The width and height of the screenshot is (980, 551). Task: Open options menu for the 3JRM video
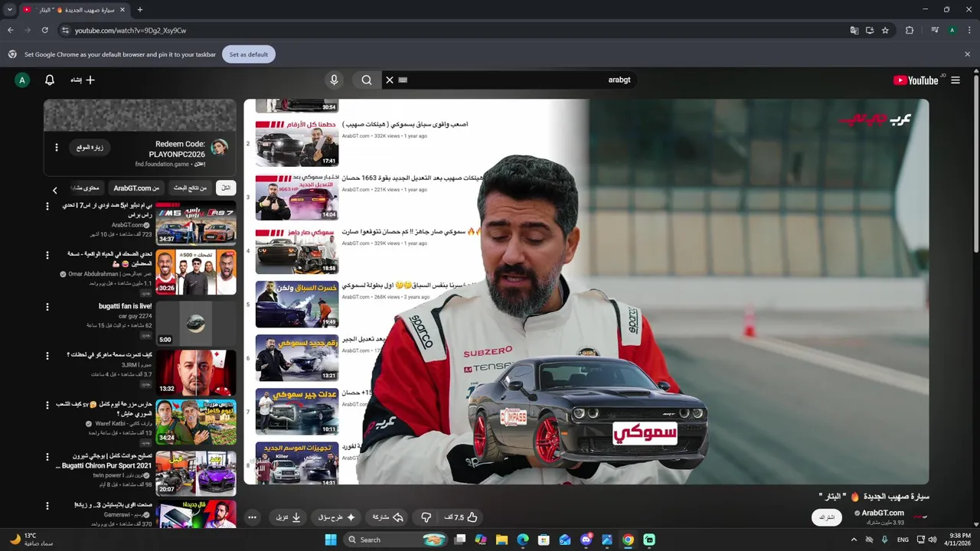click(x=47, y=356)
